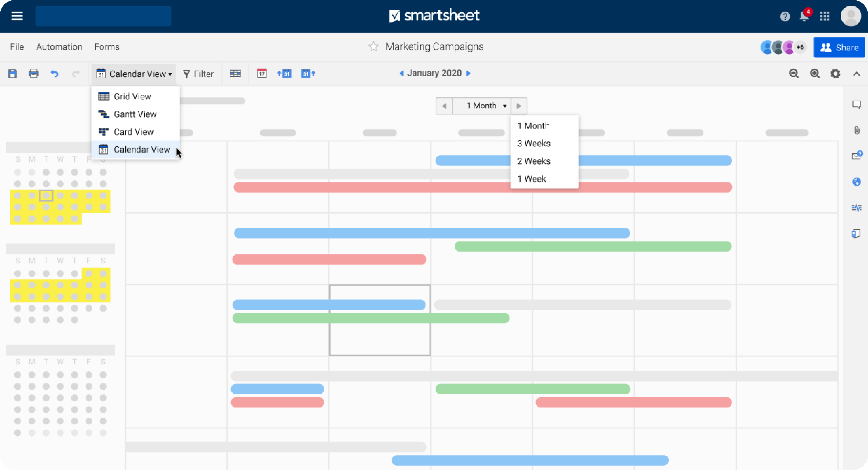
Task: Save the sheet using the disk icon
Action: [x=12, y=74]
